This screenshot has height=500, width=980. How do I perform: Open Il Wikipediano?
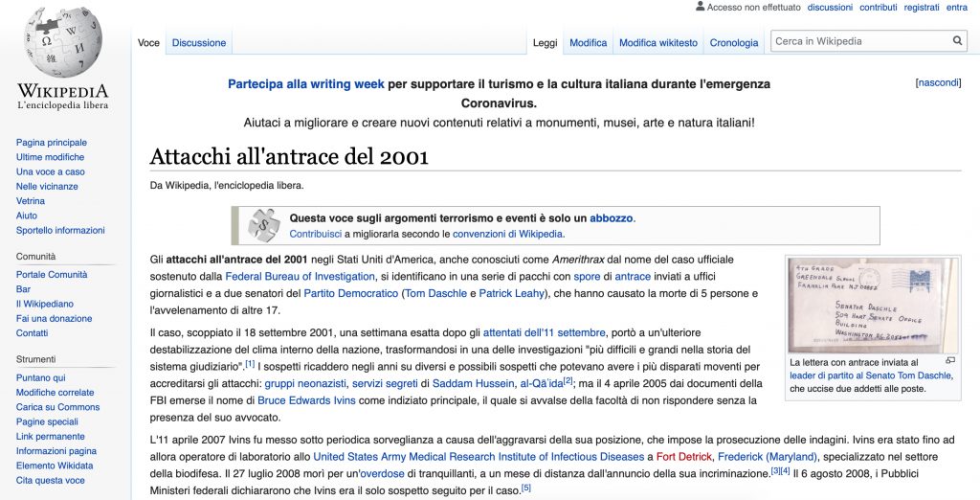click(45, 304)
